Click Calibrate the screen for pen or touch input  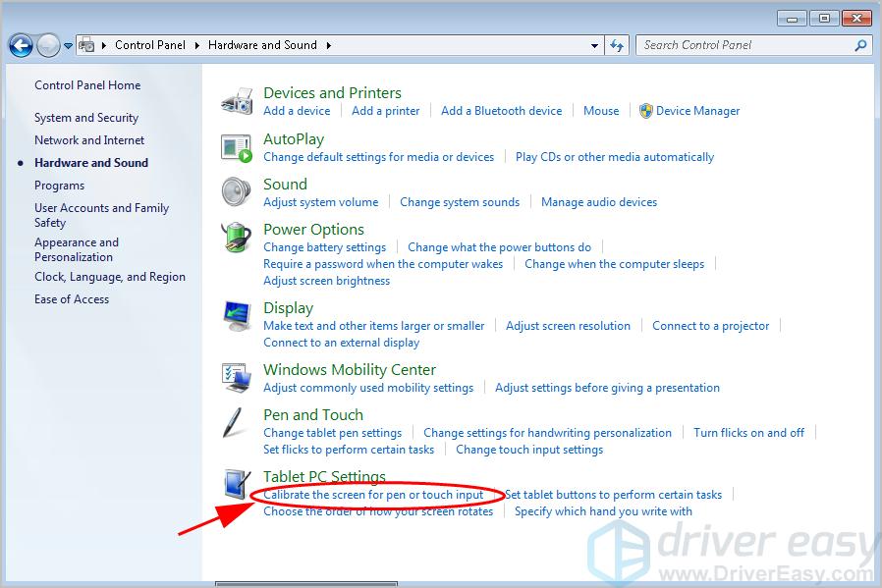click(x=373, y=494)
